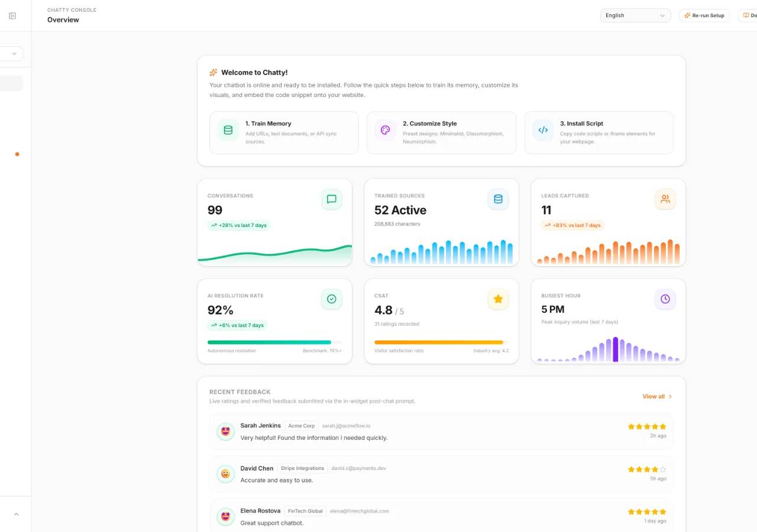Click the sparkle icon beside Welcome to Chatty
This screenshot has width=757, height=532.
click(213, 73)
